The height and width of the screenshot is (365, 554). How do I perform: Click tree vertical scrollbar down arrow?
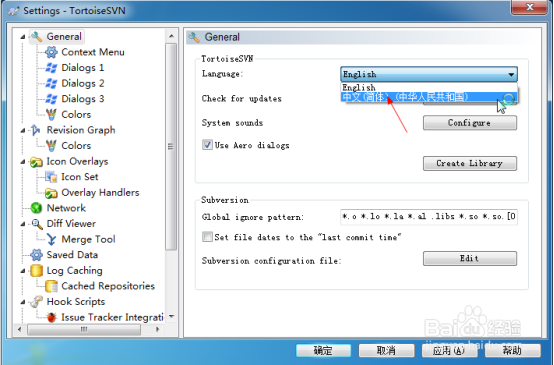click(171, 316)
